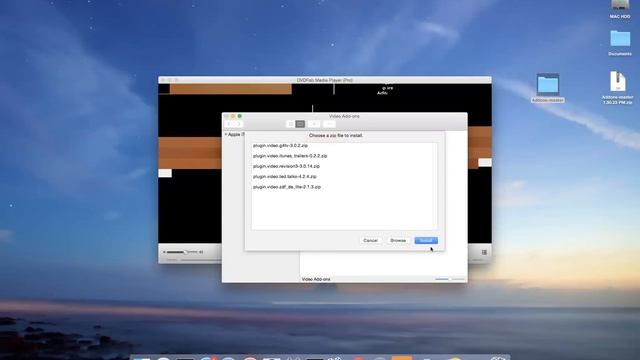Go back in Video Add-ons window toolbar
This screenshot has width=640, height=360.
pos(229,124)
